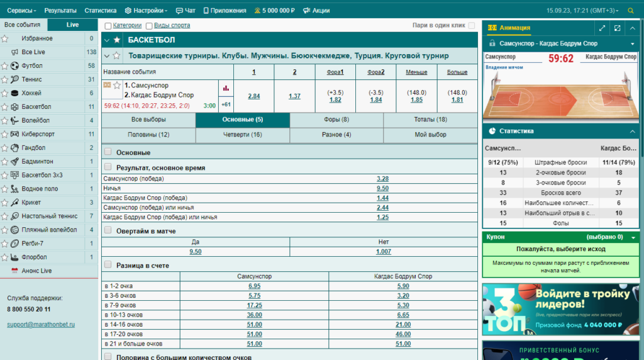Click the Volleyball sport icon
Image resolution: width=644 pixels, height=360 pixels.
[15, 120]
